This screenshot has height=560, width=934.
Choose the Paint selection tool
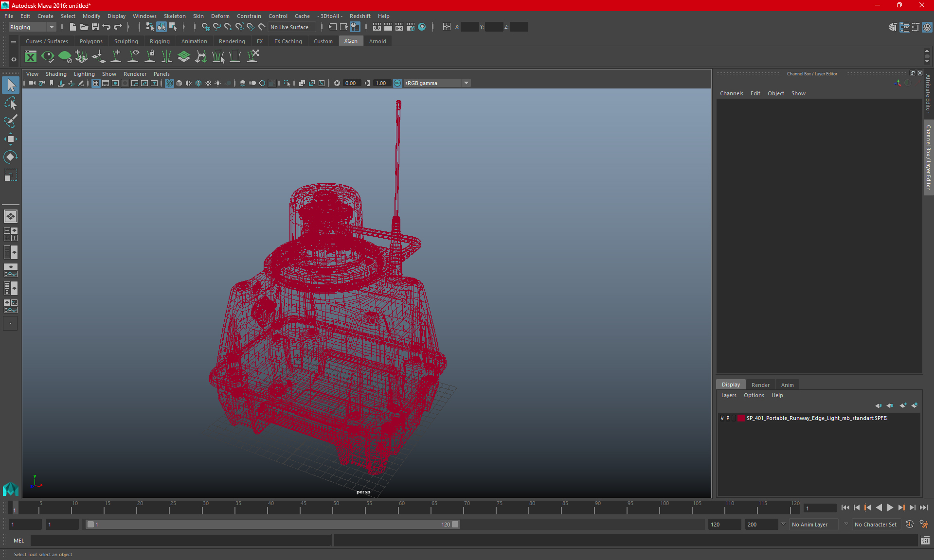[x=11, y=121]
